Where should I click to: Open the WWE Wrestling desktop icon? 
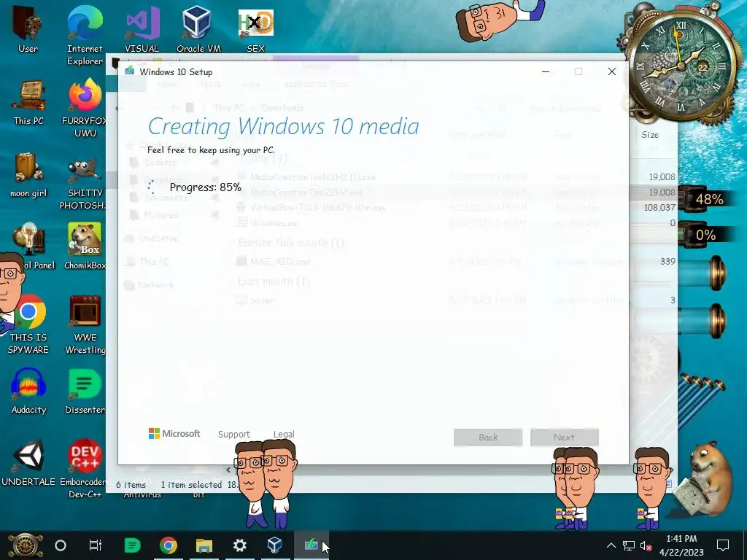click(x=85, y=324)
